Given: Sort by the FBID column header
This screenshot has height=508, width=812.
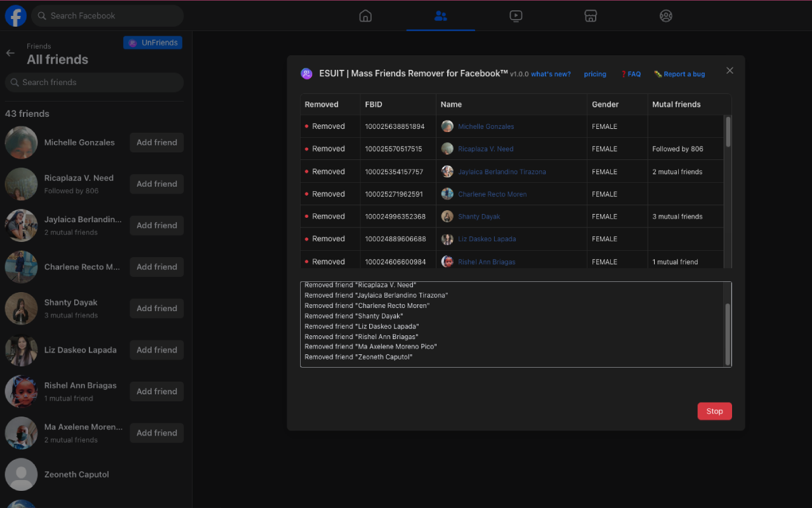Looking at the screenshot, I should 398,104.
